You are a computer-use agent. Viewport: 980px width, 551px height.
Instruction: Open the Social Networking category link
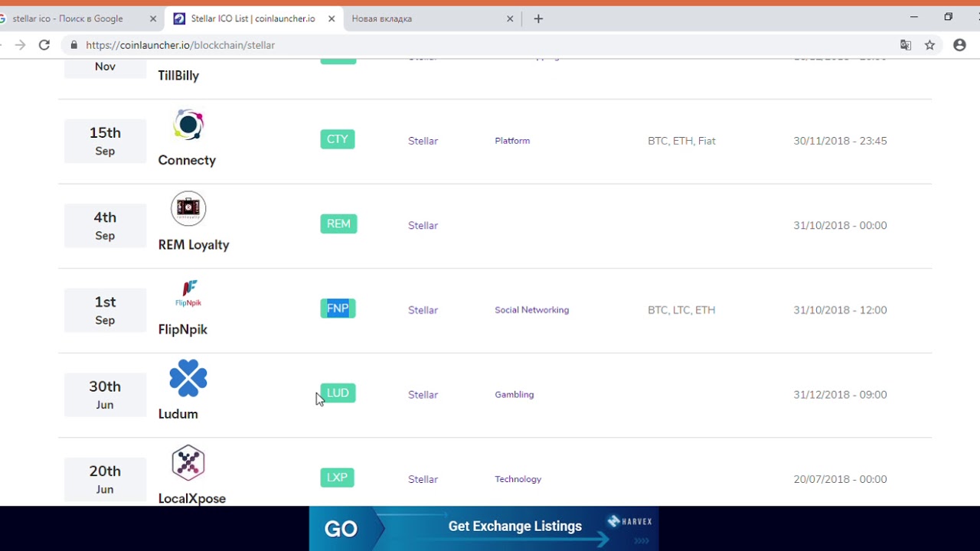531,310
